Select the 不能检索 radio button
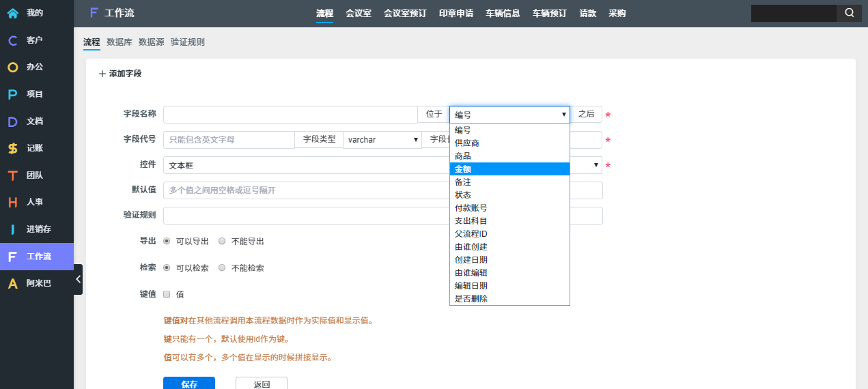The width and height of the screenshot is (868, 389). [222, 268]
